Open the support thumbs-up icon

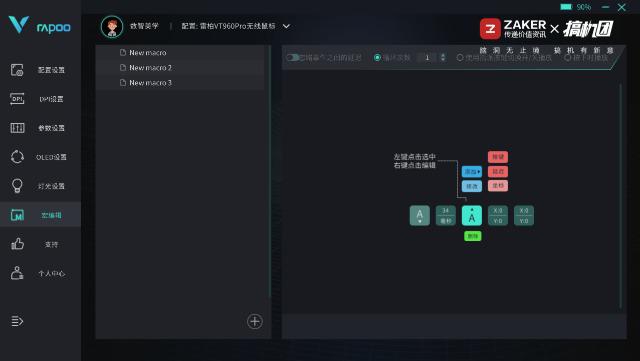(x=17, y=244)
